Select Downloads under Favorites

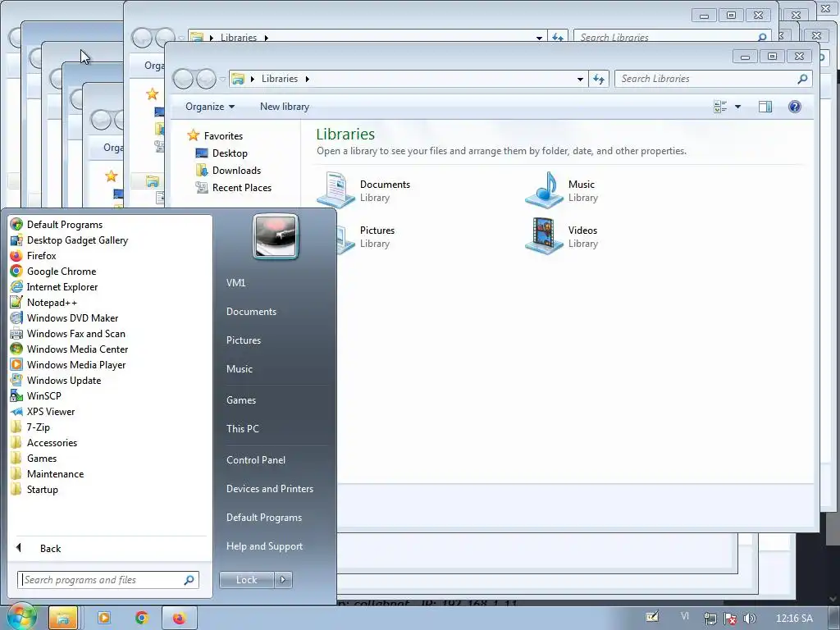pyautogui.click(x=236, y=171)
